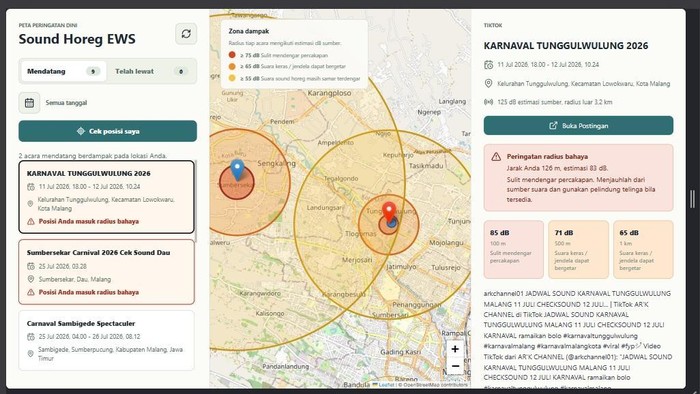
Task: Click the event list scrollbar
Action: click(x=196, y=201)
